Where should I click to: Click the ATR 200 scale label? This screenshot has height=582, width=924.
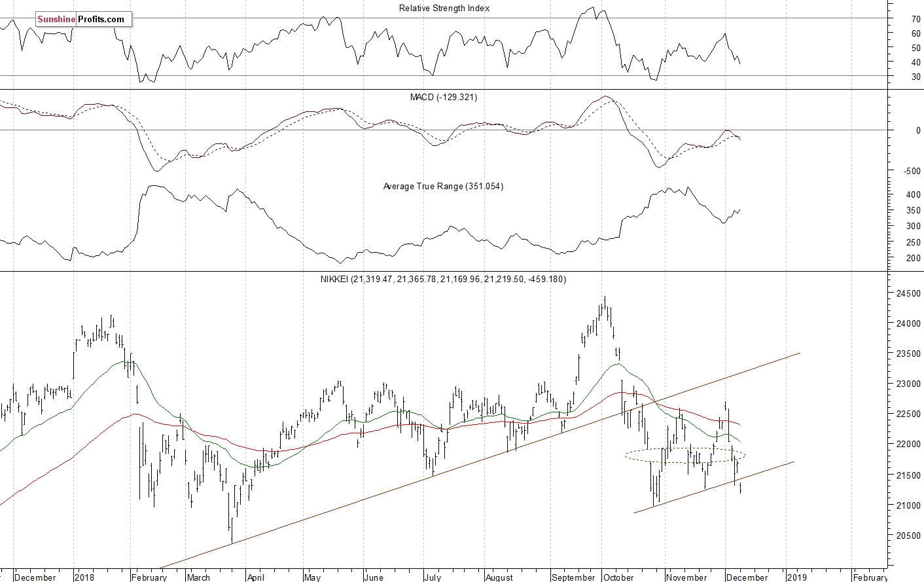pyautogui.click(x=914, y=259)
